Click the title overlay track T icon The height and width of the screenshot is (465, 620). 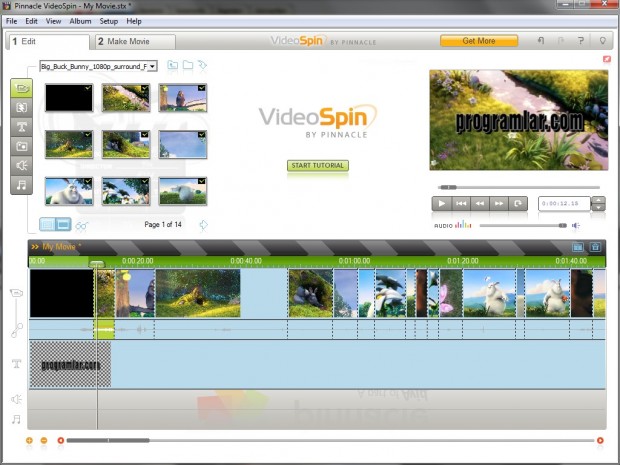point(16,363)
